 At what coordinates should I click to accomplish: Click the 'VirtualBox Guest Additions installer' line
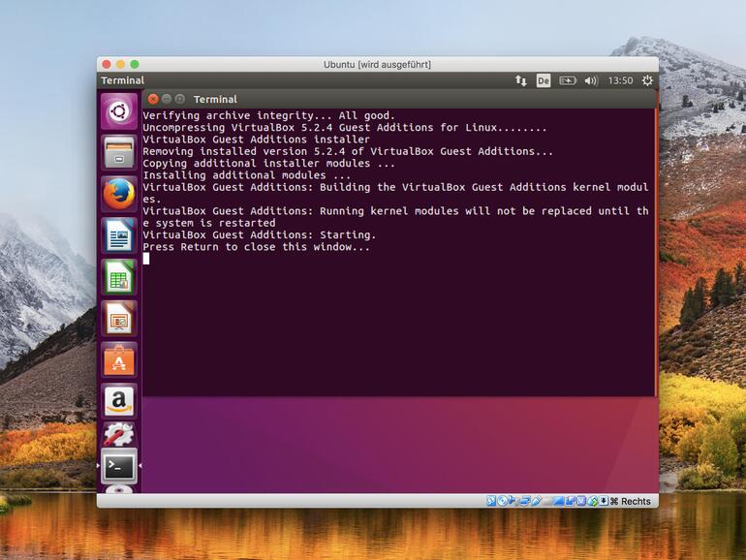coord(257,140)
